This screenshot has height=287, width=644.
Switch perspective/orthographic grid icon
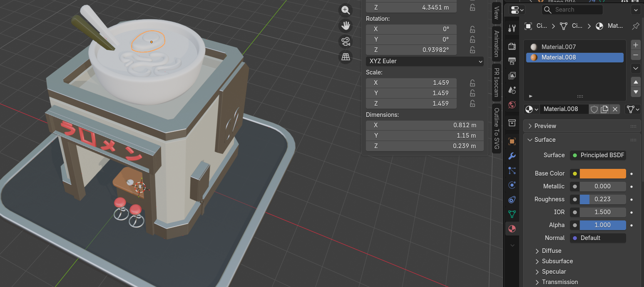click(345, 57)
